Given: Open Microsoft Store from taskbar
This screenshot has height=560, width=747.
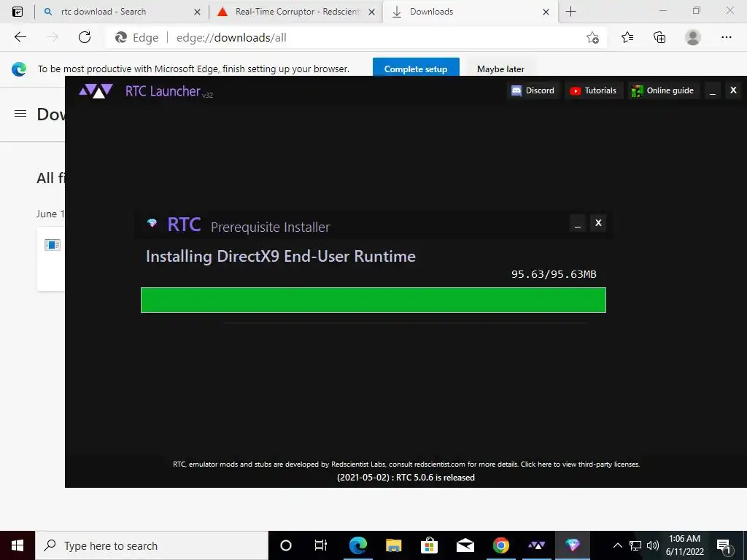Looking at the screenshot, I should pos(429,545).
